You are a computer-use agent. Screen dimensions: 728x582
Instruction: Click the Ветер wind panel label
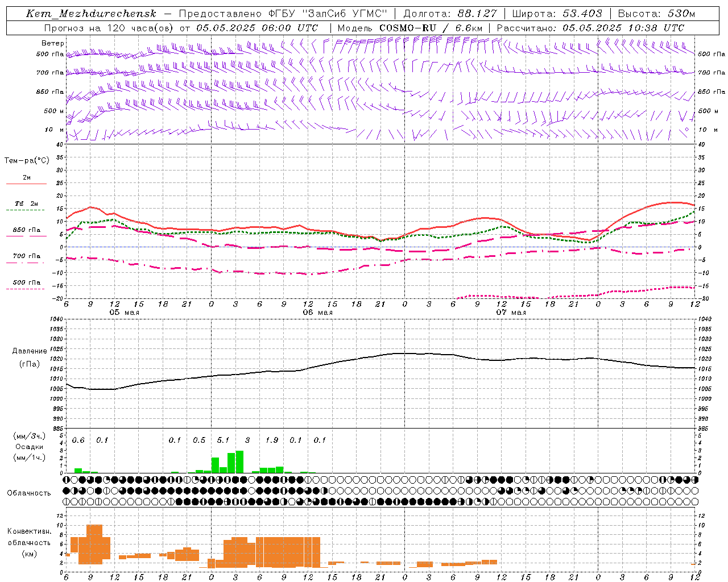pyautogui.click(x=53, y=43)
